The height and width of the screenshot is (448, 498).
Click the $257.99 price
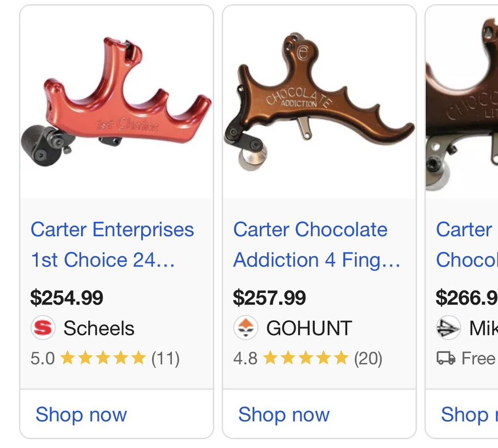270,298
